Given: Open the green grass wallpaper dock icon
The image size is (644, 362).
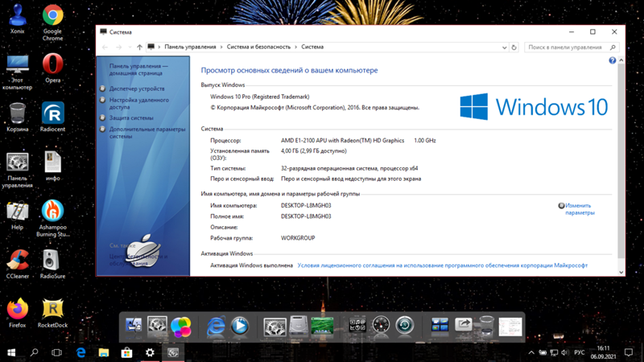Looking at the screenshot, I should pos(323,327).
